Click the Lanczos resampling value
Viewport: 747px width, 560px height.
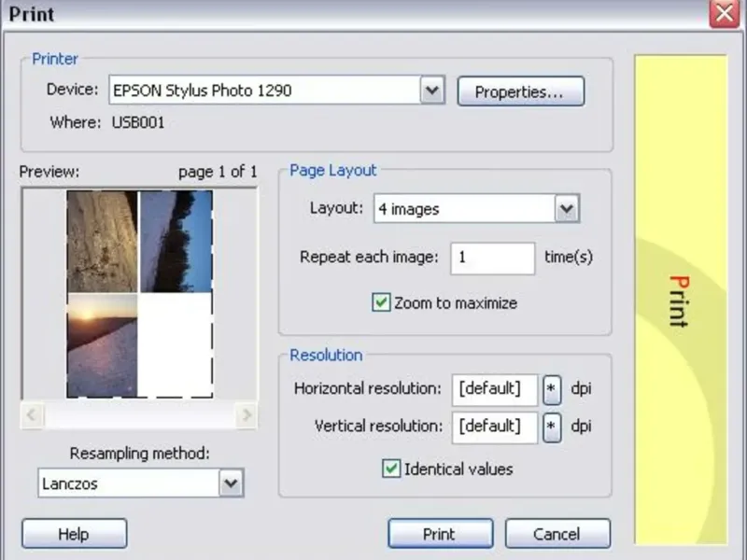point(70,483)
